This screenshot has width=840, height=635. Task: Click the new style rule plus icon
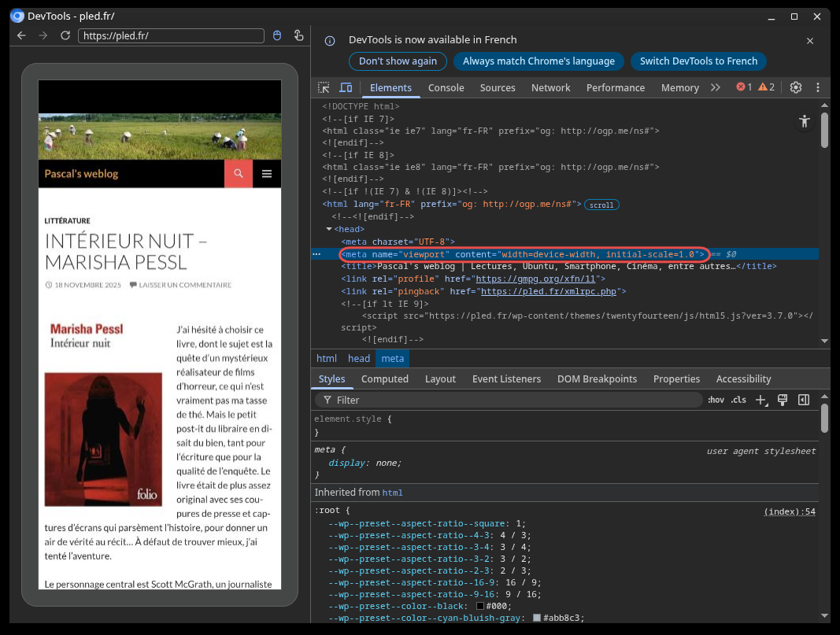pyautogui.click(x=761, y=400)
